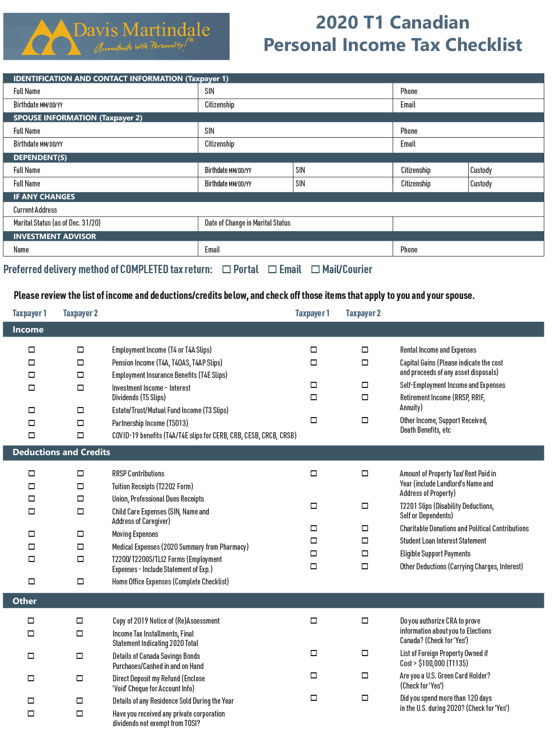Click Date of Change in Marital Status field
560x730 pixels.
click(297, 223)
